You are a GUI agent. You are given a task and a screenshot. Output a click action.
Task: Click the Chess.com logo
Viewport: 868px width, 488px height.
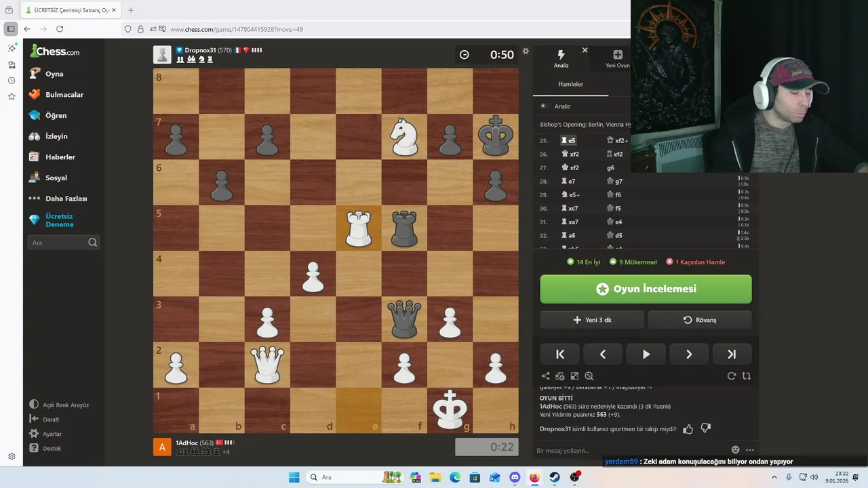(55, 51)
